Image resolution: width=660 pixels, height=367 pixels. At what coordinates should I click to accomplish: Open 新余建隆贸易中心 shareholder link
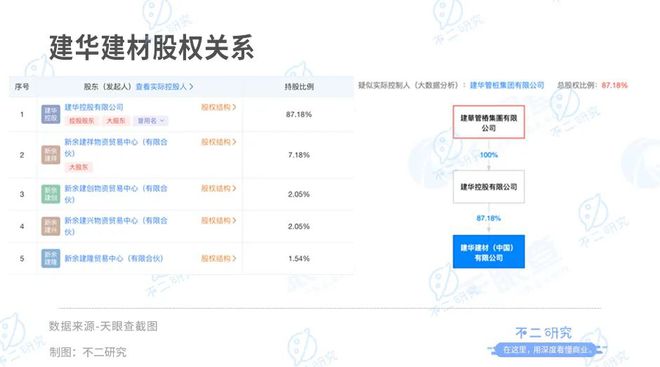pyautogui.click(x=114, y=258)
